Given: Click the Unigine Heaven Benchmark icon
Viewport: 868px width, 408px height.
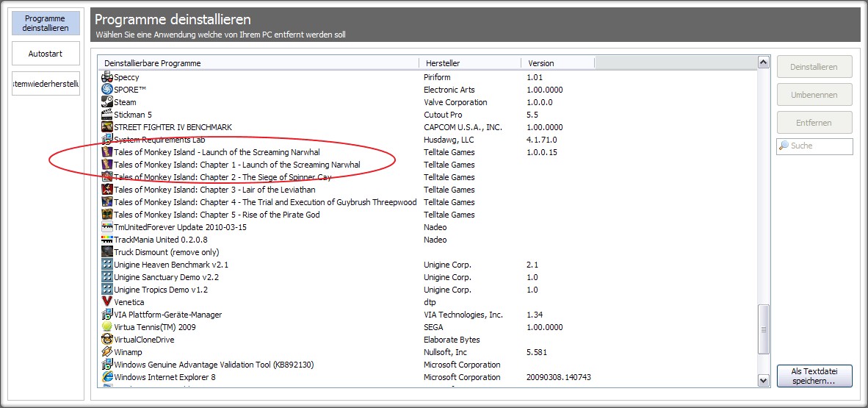Looking at the screenshot, I should (107, 265).
